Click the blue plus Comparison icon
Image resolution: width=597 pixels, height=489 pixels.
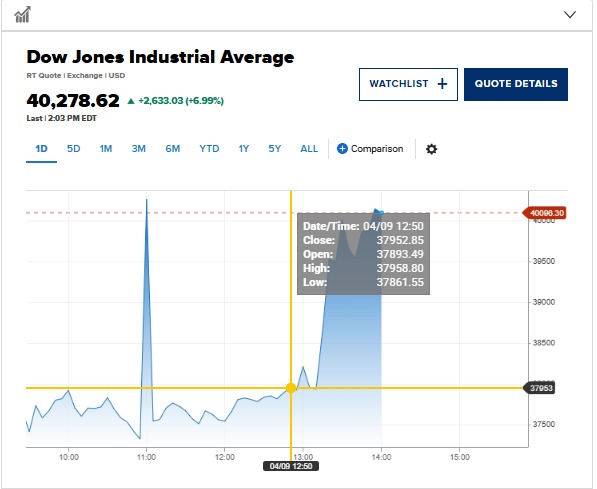click(x=342, y=149)
